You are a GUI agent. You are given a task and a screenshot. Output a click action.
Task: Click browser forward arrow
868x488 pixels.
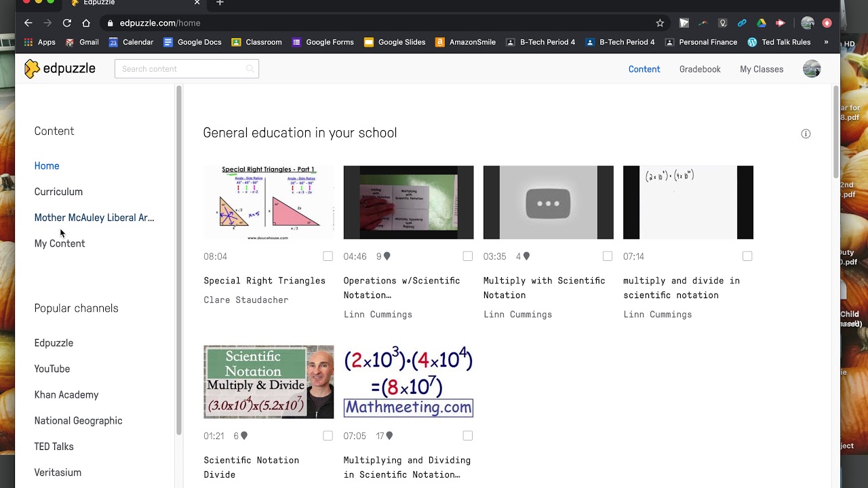coord(47,23)
